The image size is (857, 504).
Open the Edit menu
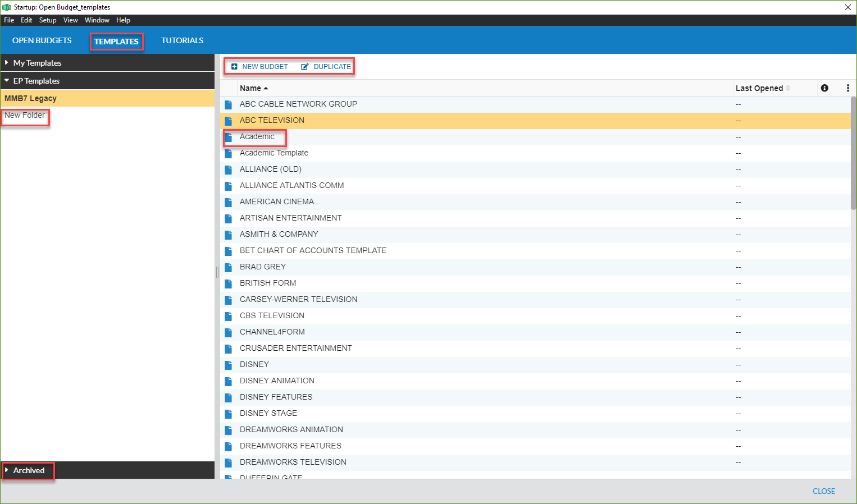pos(26,20)
